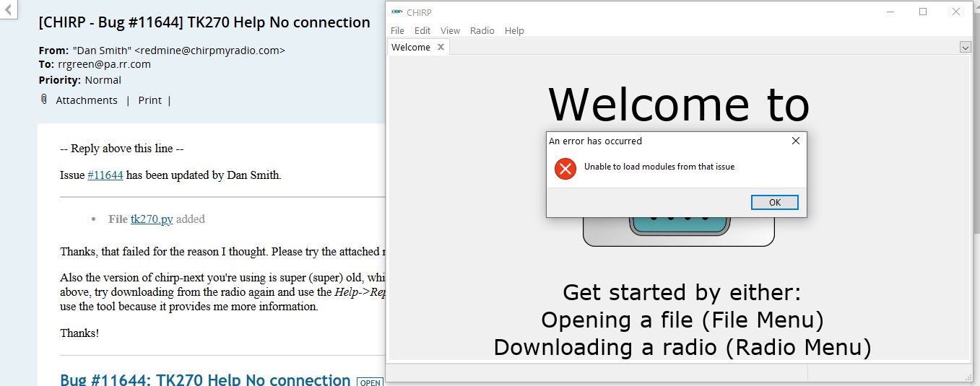Open the Bug #11644 TK270 heading link
Viewport: 980px width, 386px height.
tap(205, 379)
